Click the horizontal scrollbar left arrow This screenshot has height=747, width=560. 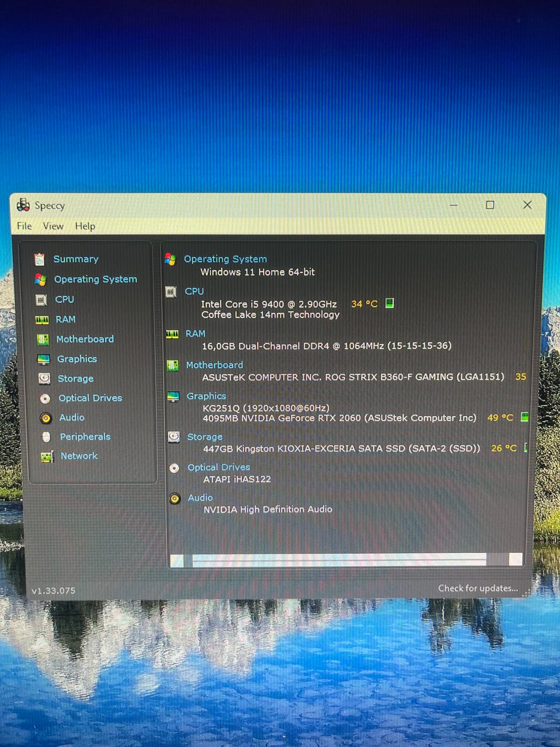[177, 561]
